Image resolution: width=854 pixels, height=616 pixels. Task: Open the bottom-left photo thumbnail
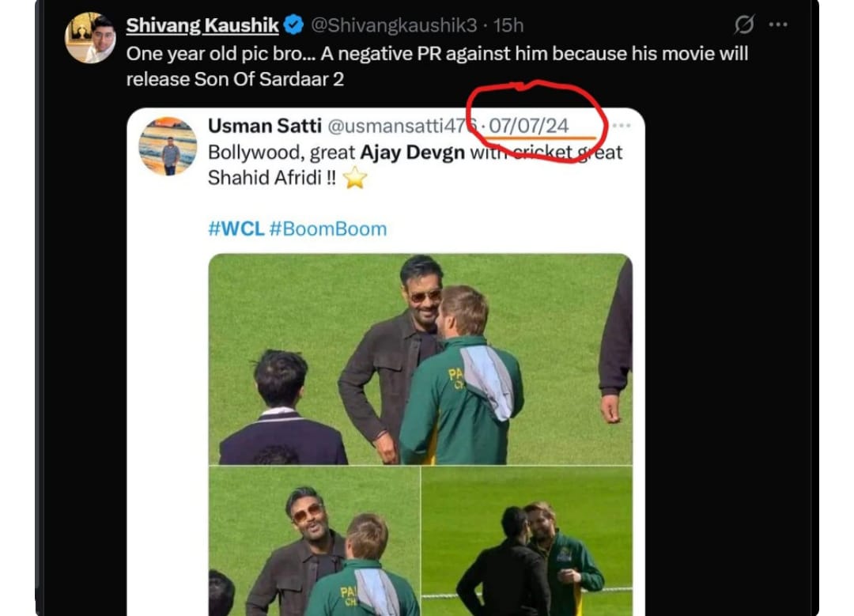(314, 541)
